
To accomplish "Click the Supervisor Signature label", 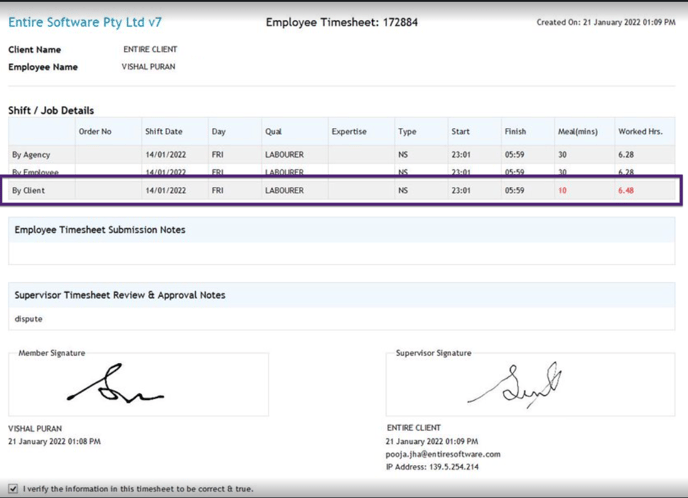I will click(434, 353).
